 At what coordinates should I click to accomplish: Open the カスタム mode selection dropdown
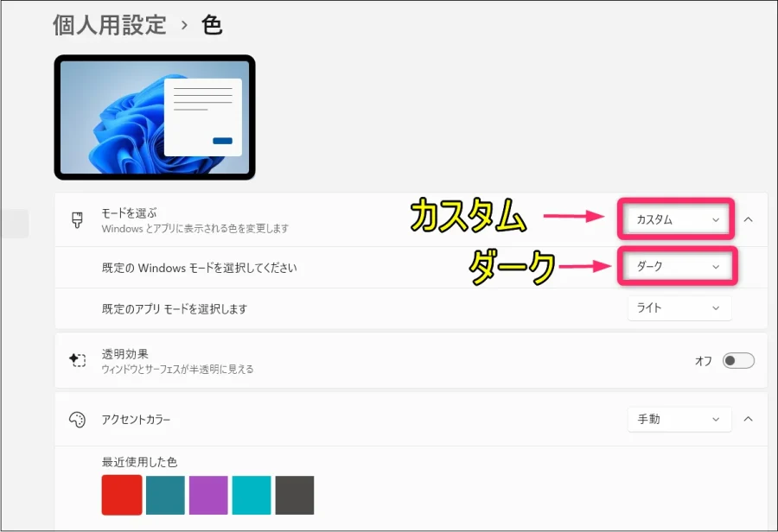675,220
